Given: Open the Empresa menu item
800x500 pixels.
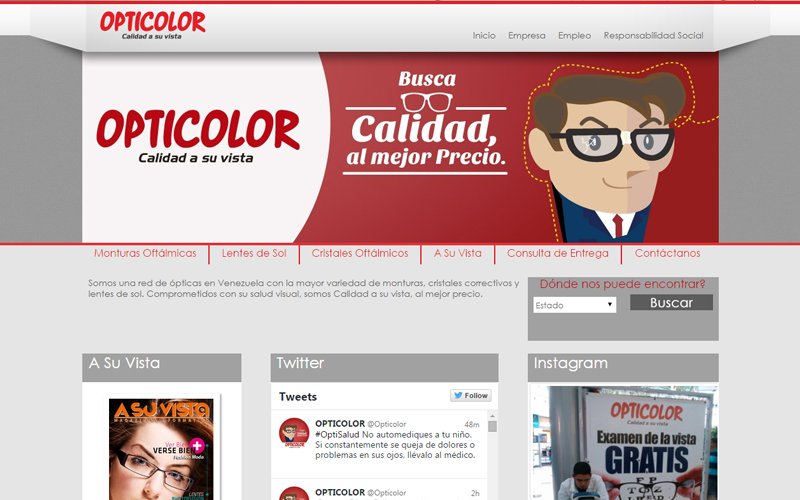Looking at the screenshot, I should point(527,36).
